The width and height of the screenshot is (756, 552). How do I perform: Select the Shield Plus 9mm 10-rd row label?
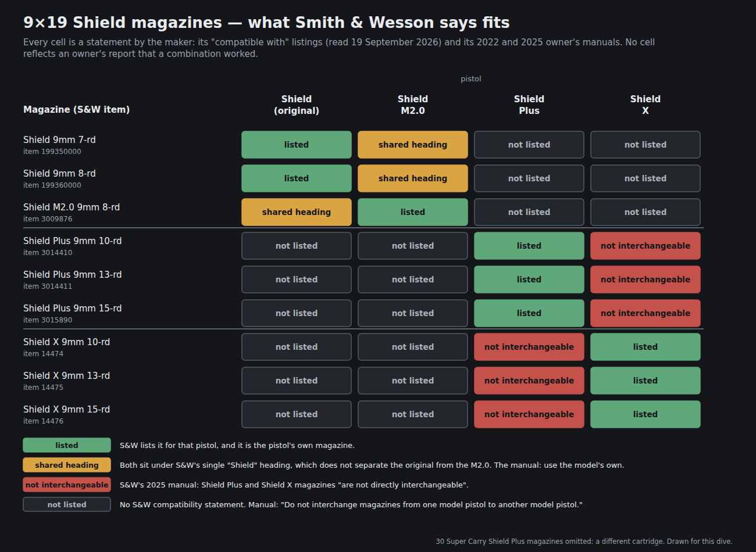click(72, 241)
